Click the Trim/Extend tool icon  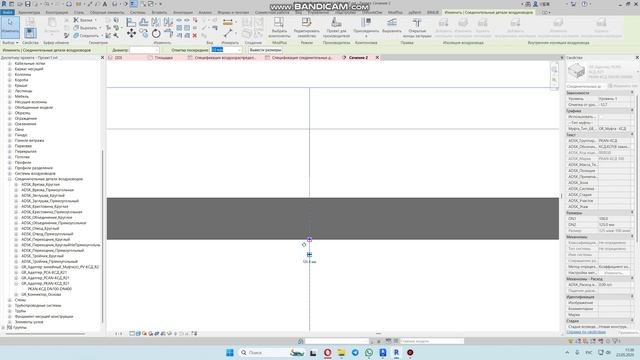tap(168, 33)
